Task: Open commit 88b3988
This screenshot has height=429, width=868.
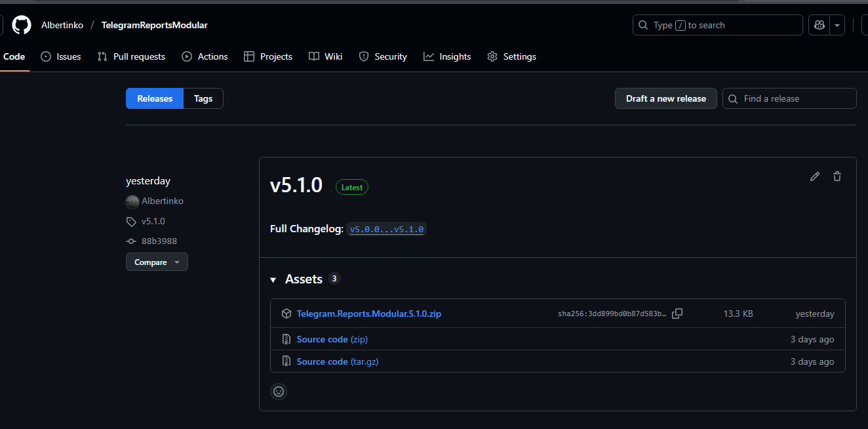Action: (x=159, y=241)
